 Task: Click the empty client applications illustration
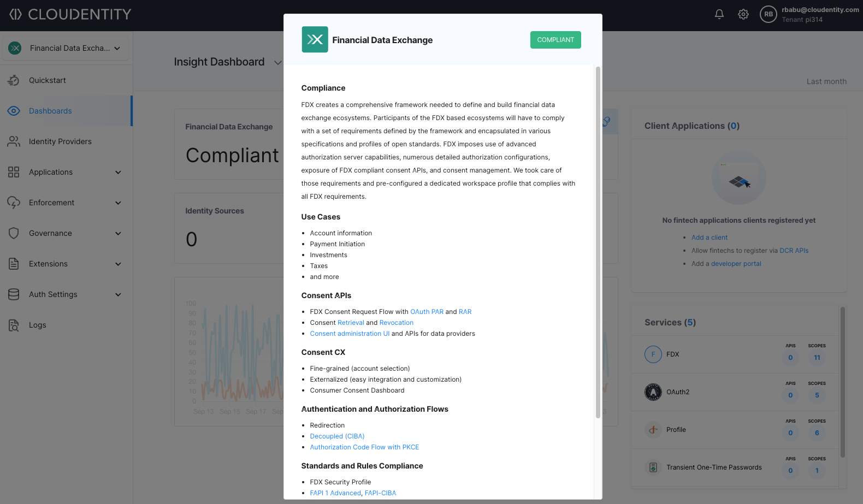tap(739, 178)
